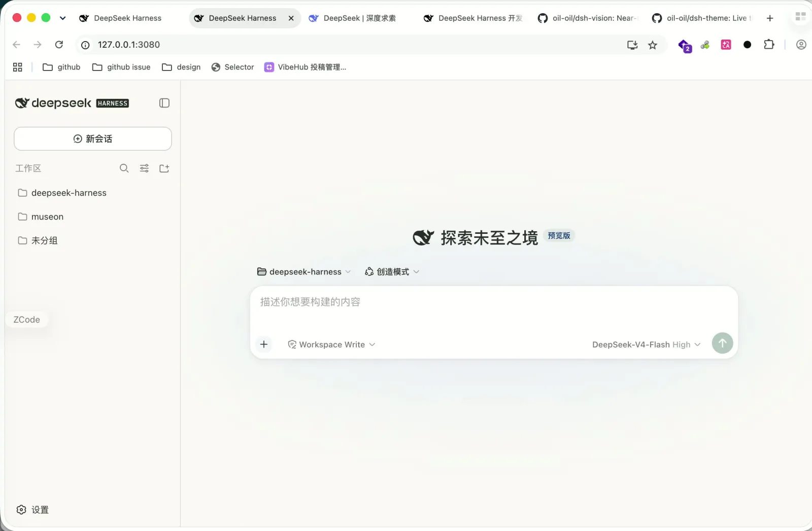Viewport: 812px width, 531px height.
Task: Open the Selector bookmark
Action: 232,67
